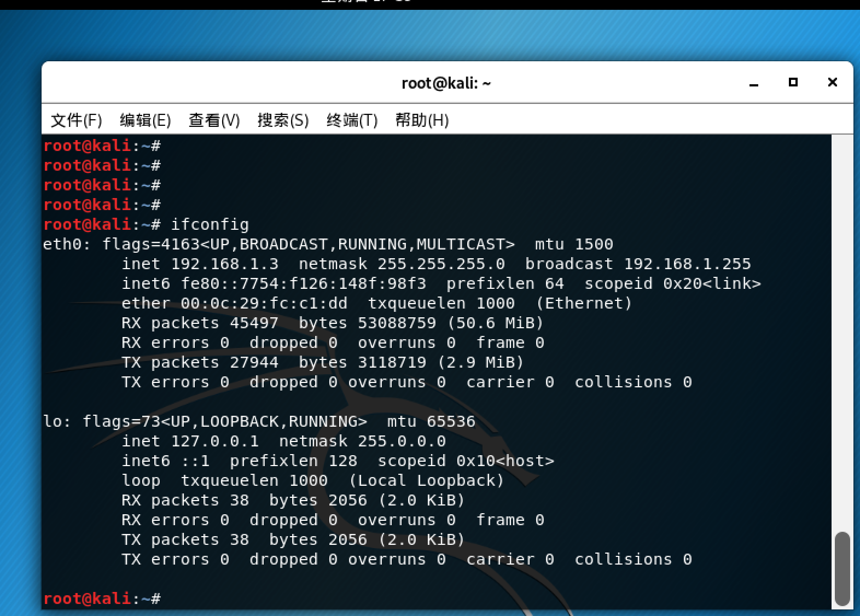Open the 文件(F) menu

(x=76, y=120)
